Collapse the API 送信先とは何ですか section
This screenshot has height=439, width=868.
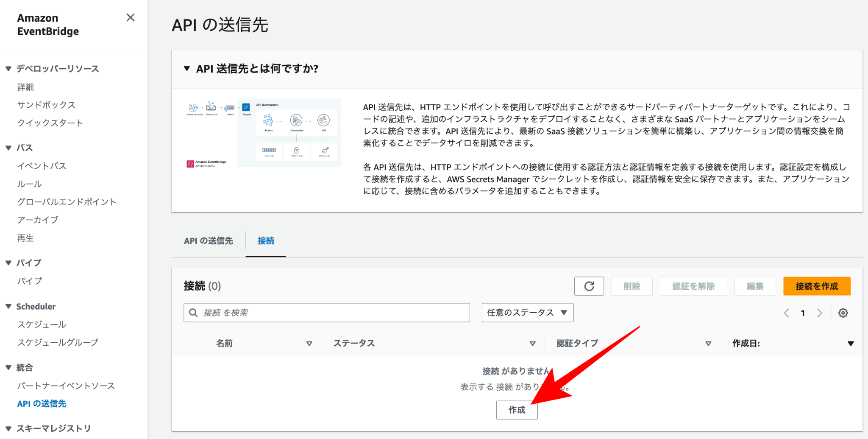[x=187, y=69]
